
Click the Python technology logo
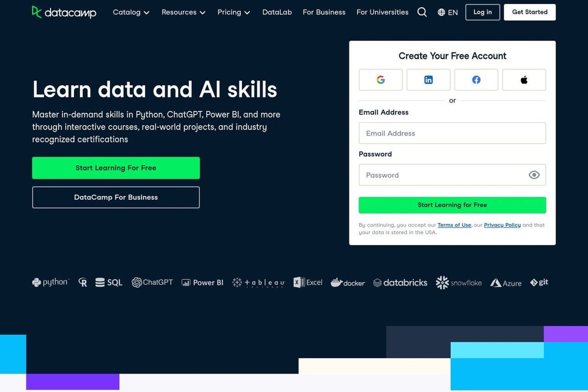(51, 282)
